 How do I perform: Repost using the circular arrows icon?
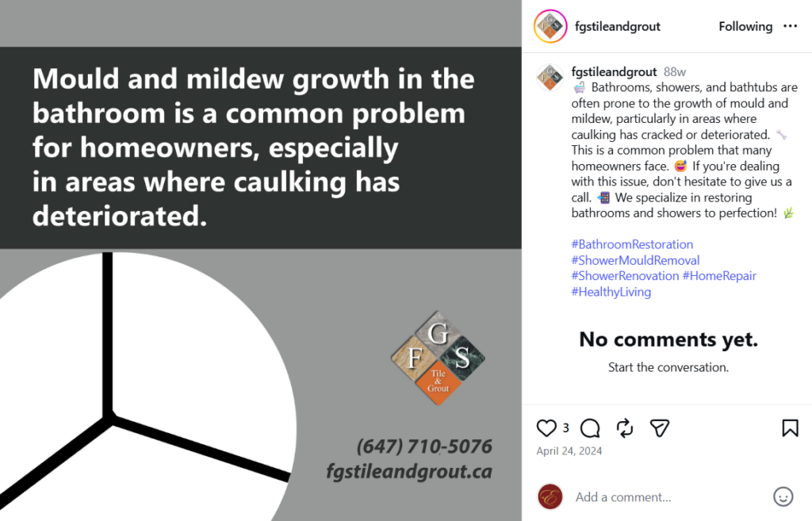(x=625, y=428)
